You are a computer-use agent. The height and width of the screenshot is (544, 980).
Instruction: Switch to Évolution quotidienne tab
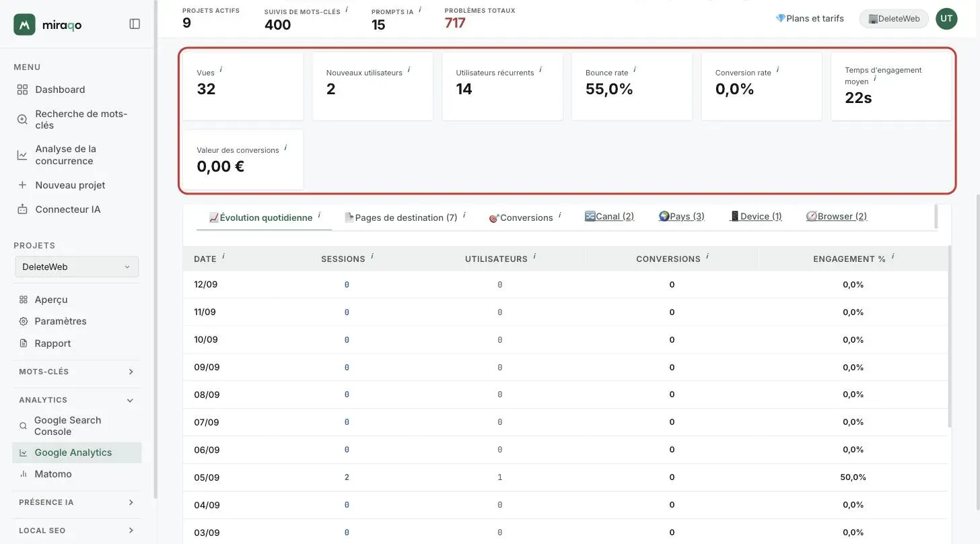(264, 217)
